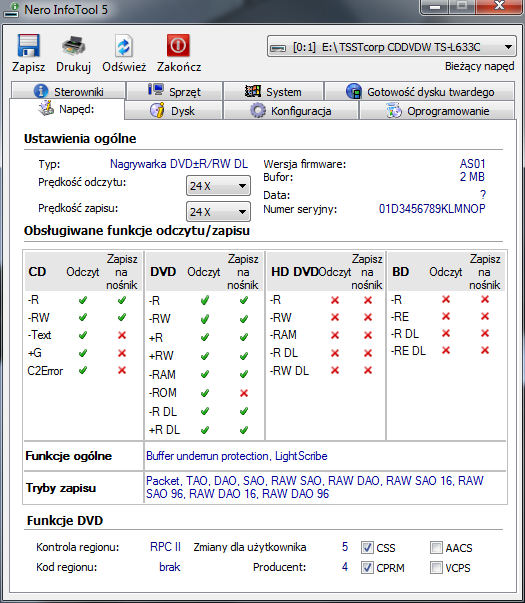Click the Zapisz button label

click(x=28, y=67)
